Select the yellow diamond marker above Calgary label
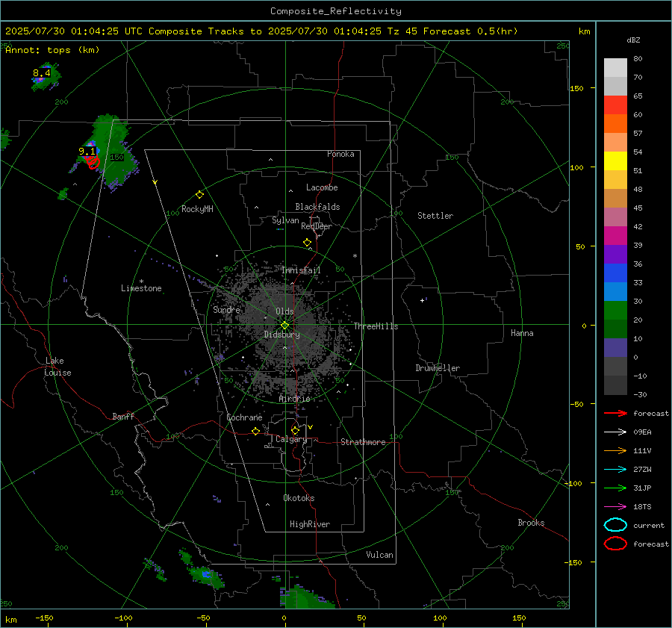Image resolution: width=672 pixels, height=628 pixels. 295,430
